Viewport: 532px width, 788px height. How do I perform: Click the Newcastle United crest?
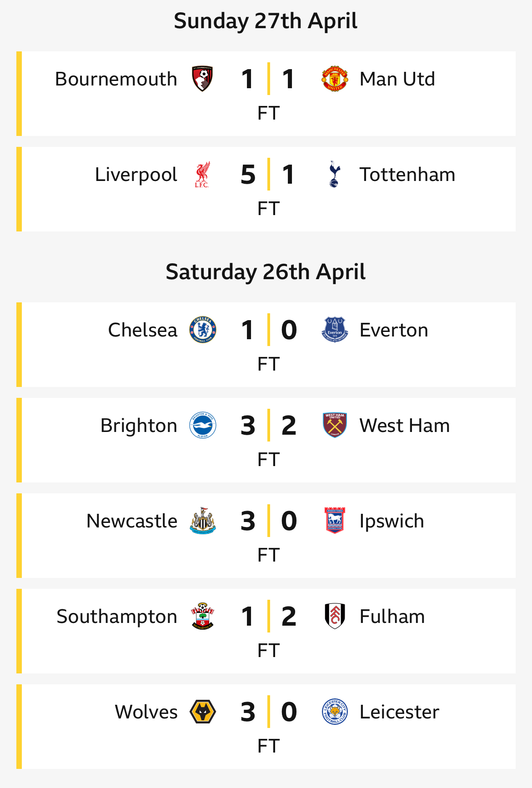tap(203, 521)
